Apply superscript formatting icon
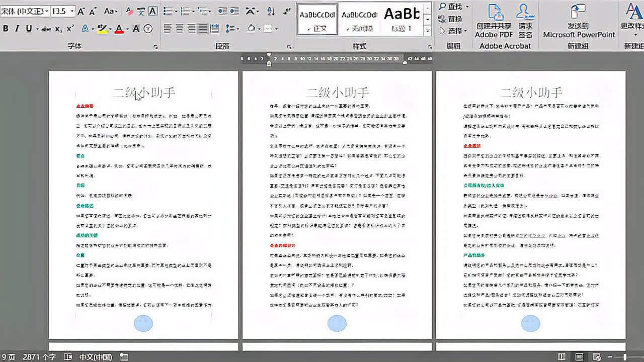 (70, 29)
